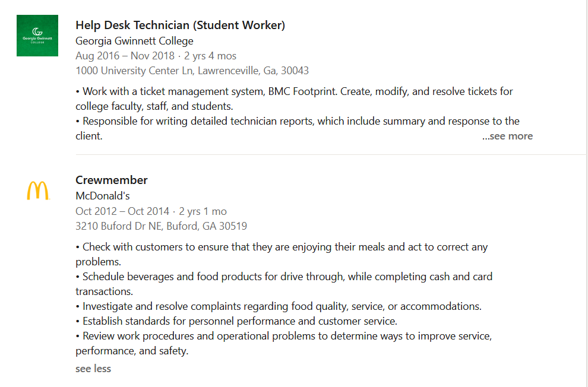Click the divider line between job entries
The image size is (588, 387).
click(331, 154)
